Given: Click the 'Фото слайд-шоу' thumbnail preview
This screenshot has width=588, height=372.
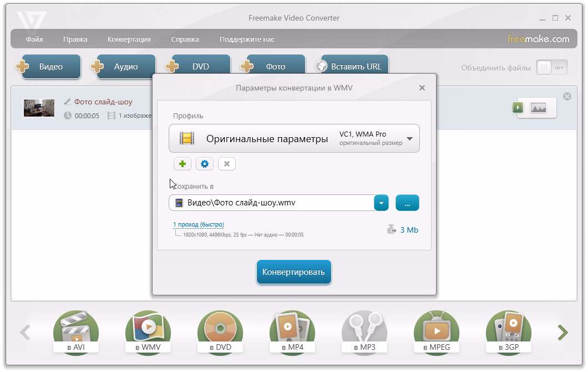Looking at the screenshot, I should click(39, 108).
